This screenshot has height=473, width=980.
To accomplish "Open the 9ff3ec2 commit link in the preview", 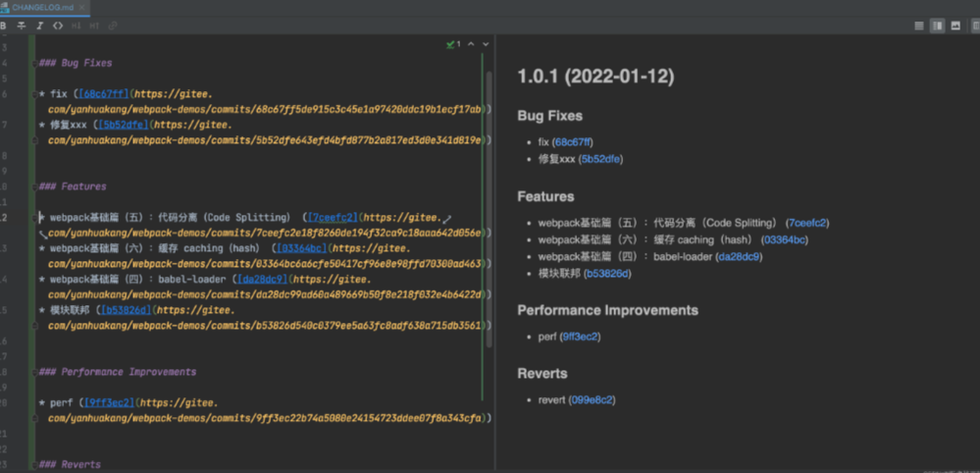I will pos(580,337).
